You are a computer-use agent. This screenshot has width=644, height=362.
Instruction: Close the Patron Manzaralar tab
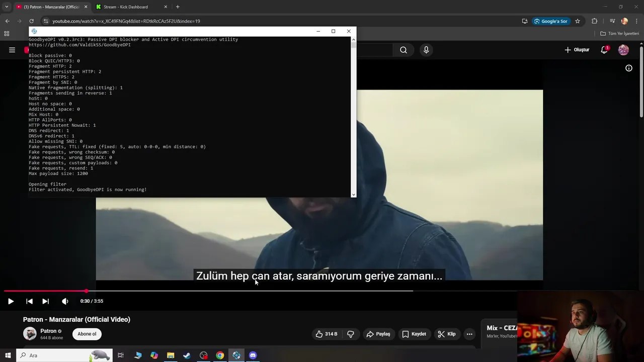[86, 7]
